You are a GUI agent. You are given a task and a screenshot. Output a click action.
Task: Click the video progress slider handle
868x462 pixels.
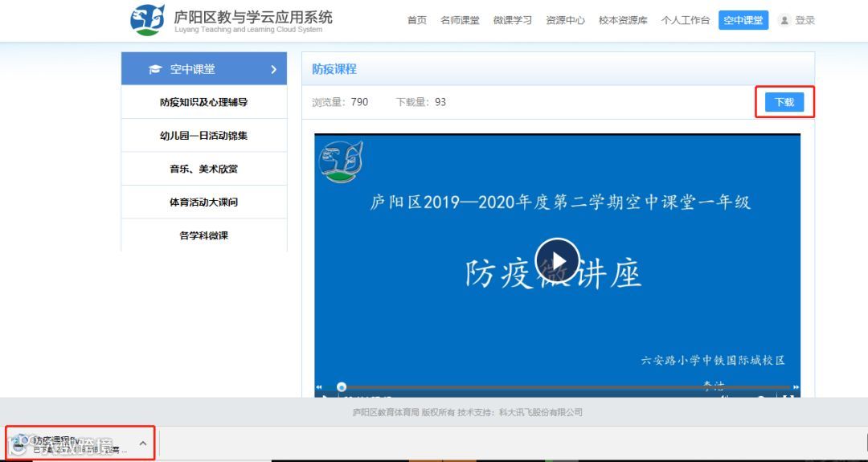click(x=342, y=387)
